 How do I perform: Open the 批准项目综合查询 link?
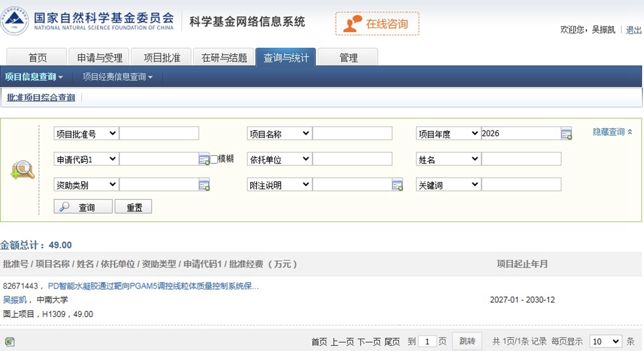(41, 98)
